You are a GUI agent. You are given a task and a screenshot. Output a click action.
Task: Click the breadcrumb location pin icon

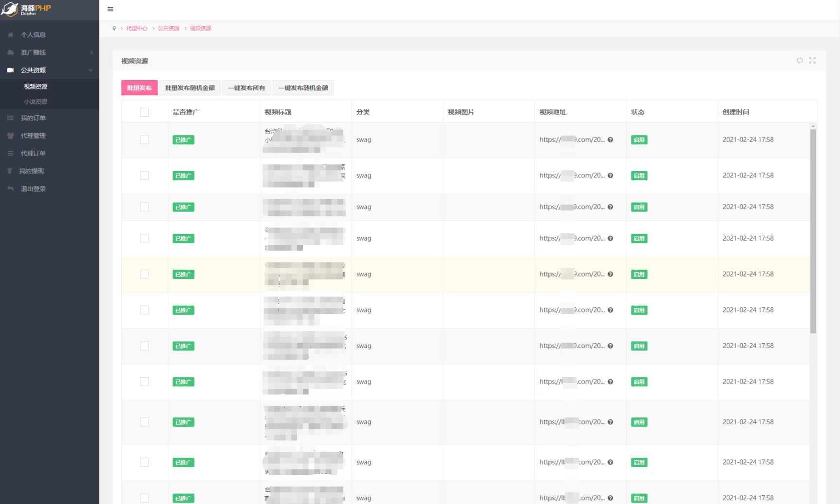coord(114,29)
